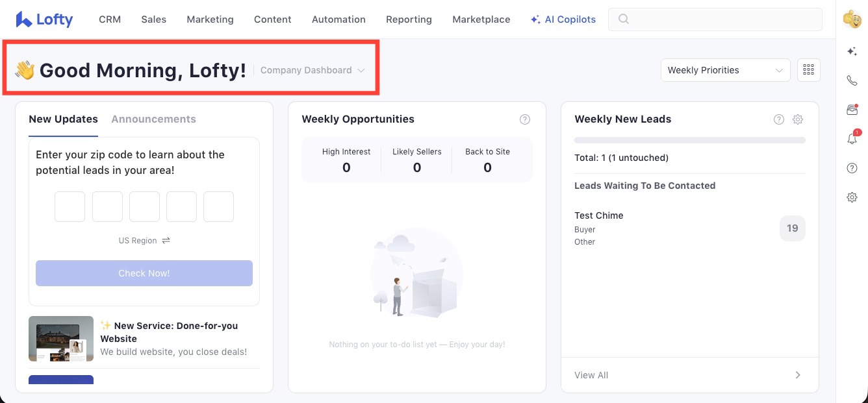This screenshot has width=868, height=403.
Task: Open the Test Chime lead
Action: [x=599, y=215]
